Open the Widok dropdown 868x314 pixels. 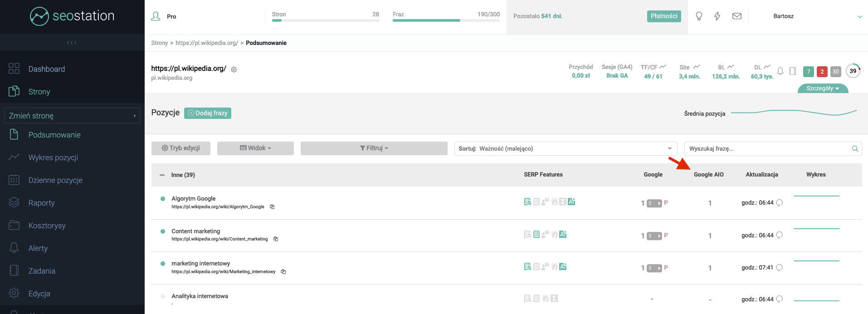[x=255, y=148]
